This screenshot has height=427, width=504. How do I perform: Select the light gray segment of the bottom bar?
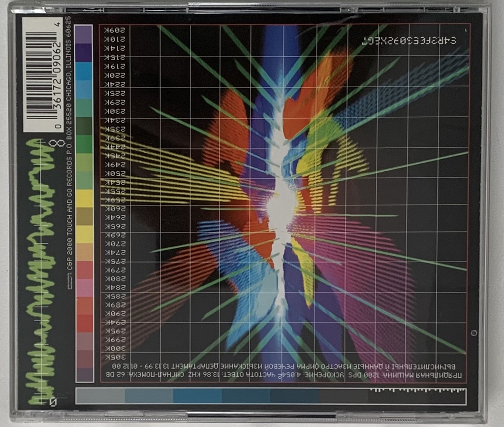(100, 396)
